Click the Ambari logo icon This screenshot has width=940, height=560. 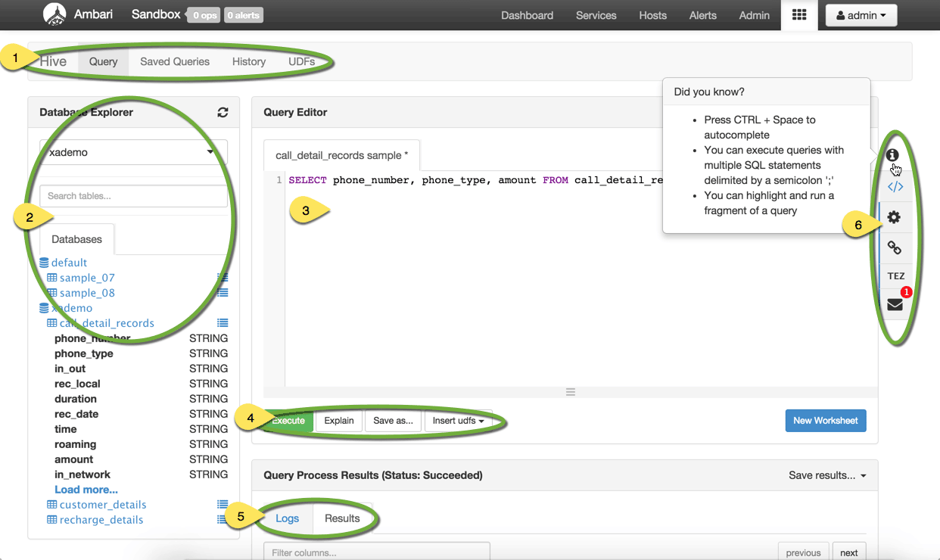(54, 14)
